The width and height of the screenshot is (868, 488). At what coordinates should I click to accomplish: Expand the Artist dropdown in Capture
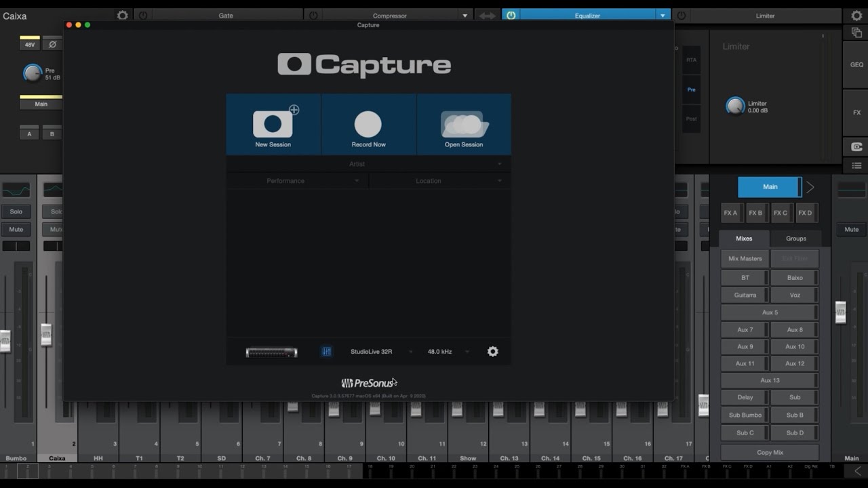[500, 164]
